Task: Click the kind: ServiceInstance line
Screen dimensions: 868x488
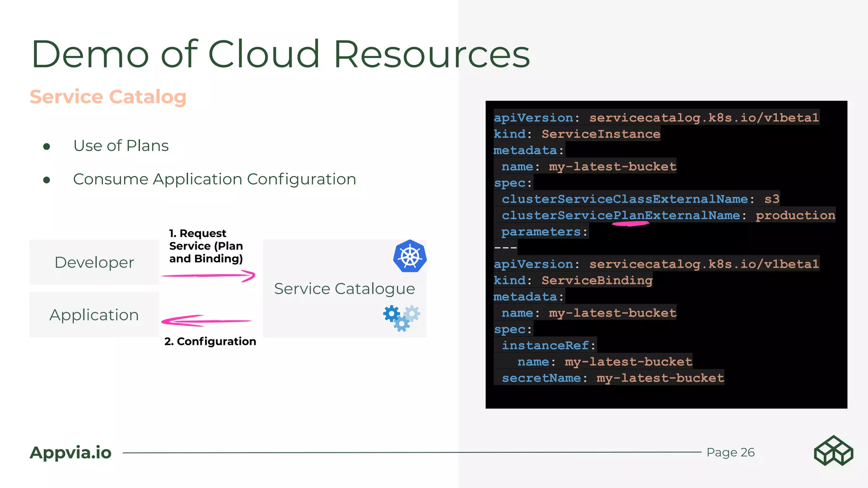Action: coord(577,134)
